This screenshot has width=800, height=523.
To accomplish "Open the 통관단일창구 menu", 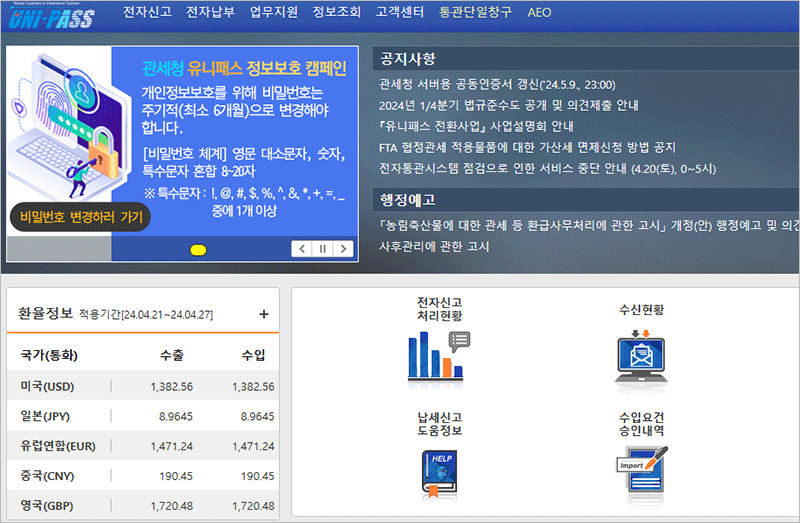I will click(x=476, y=12).
